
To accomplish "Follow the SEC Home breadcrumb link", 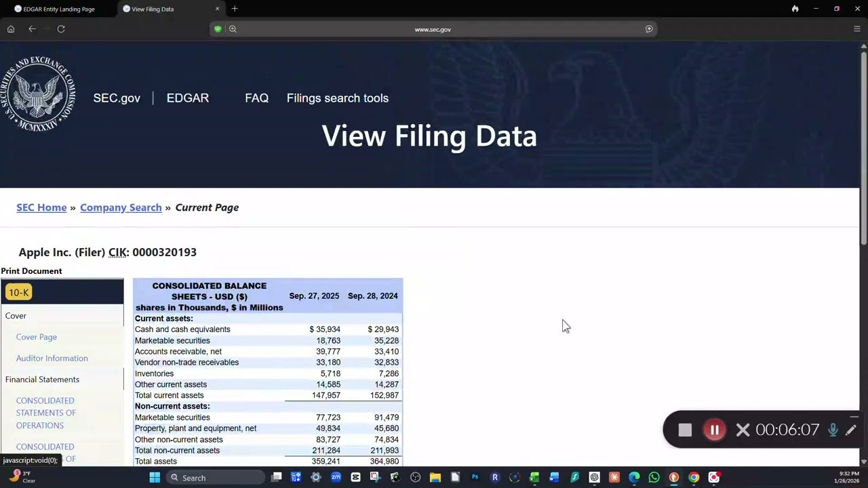I will click(41, 207).
